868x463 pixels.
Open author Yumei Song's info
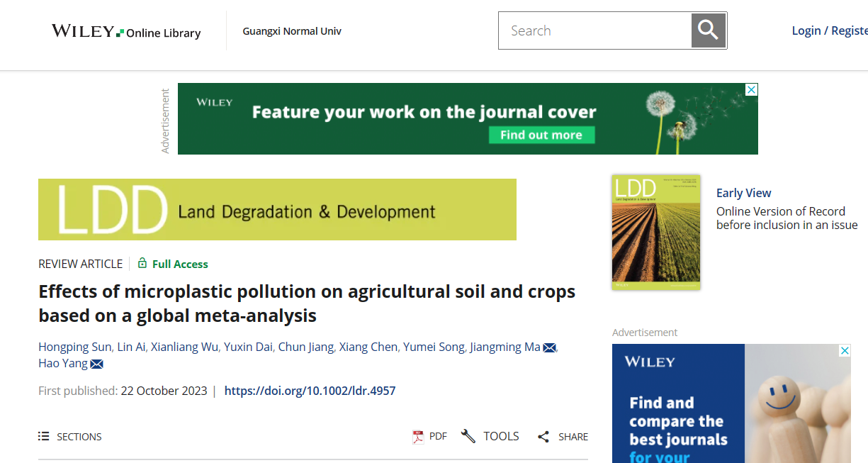click(x=434, y=347)
